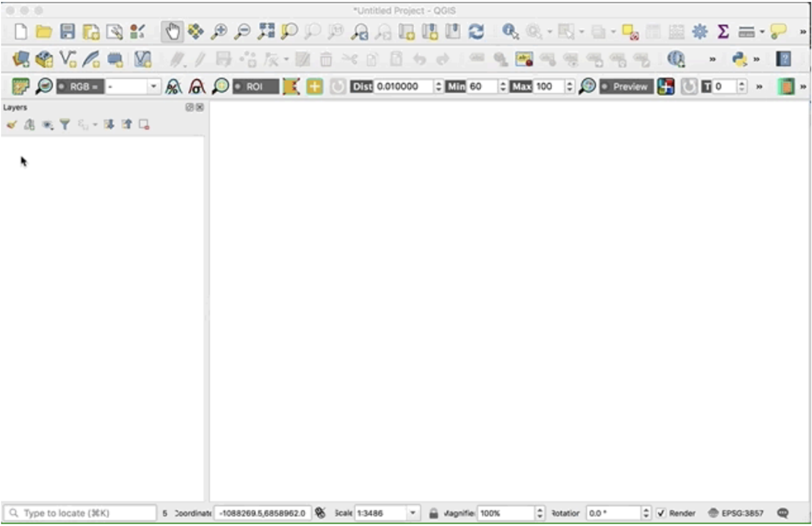Toggle the RGB display button
The height and width of the screenshot is (526, 812).
(x=79, y=87)
